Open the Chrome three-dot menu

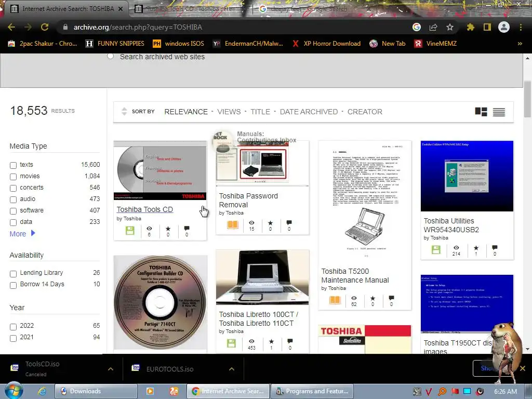coord(521,27)
